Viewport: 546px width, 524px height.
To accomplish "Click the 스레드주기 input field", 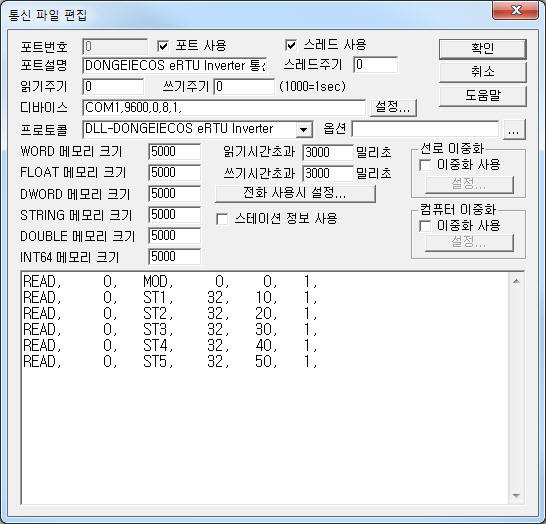I will pyautogui.click(x=376, y=65).
